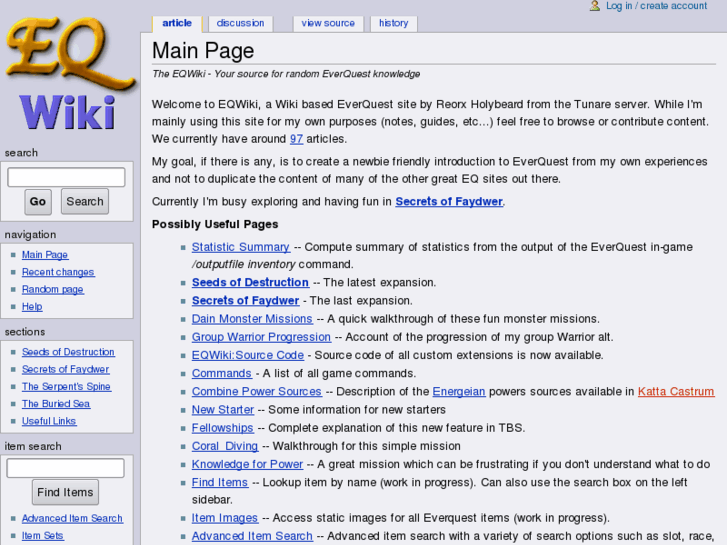Viewport: 727px width, 545px height.
Task: Click the Search button
Action: click(x=85, y=202)
